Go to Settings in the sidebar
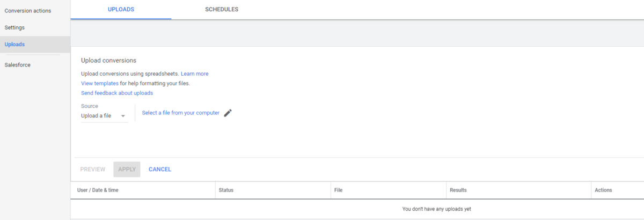The height and width of the screenshot is (220, 644). click(x=14, y=27)
